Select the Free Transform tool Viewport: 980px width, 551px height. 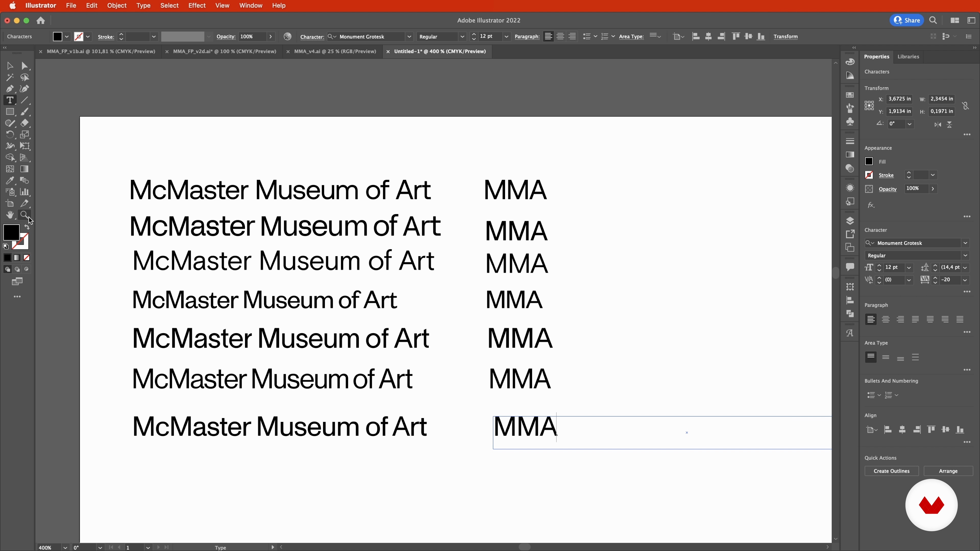click(25, 146)
